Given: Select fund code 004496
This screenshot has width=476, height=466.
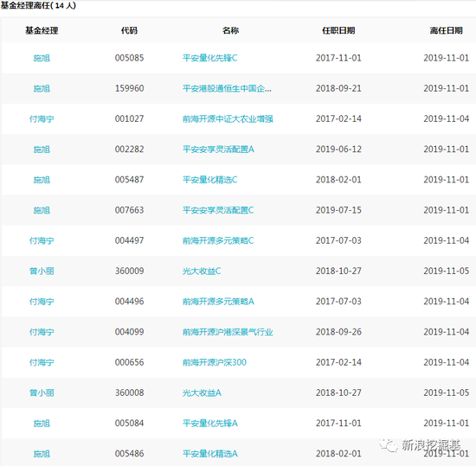Looking at the screenshot, I should coord(129,302).
